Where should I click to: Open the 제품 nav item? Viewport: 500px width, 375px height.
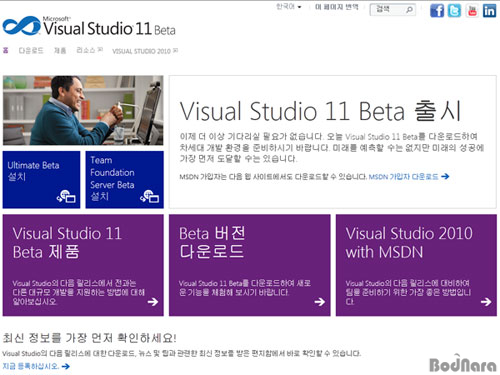(x=60, y=50)
